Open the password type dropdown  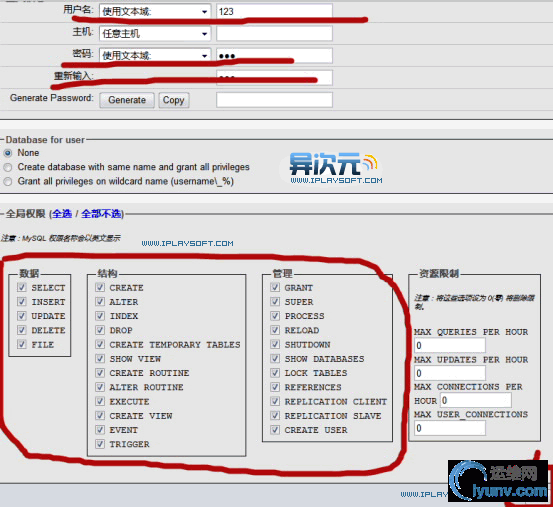point(155,55)
